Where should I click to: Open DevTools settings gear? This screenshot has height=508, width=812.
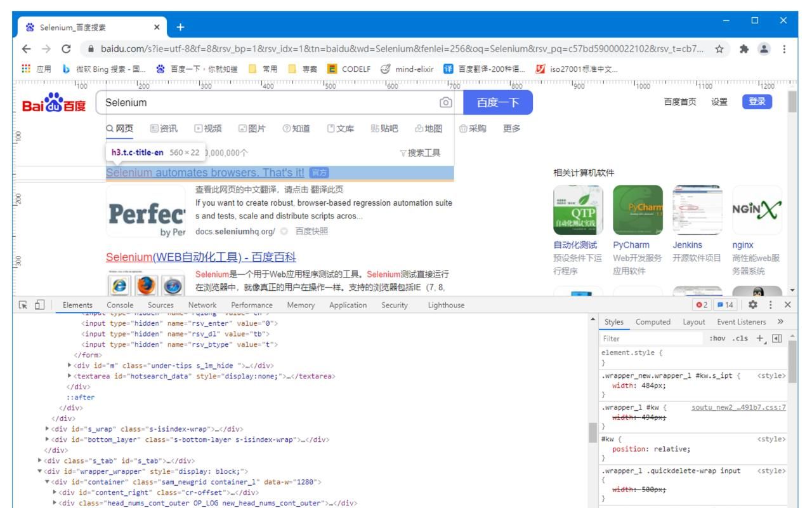coord(752,305)
